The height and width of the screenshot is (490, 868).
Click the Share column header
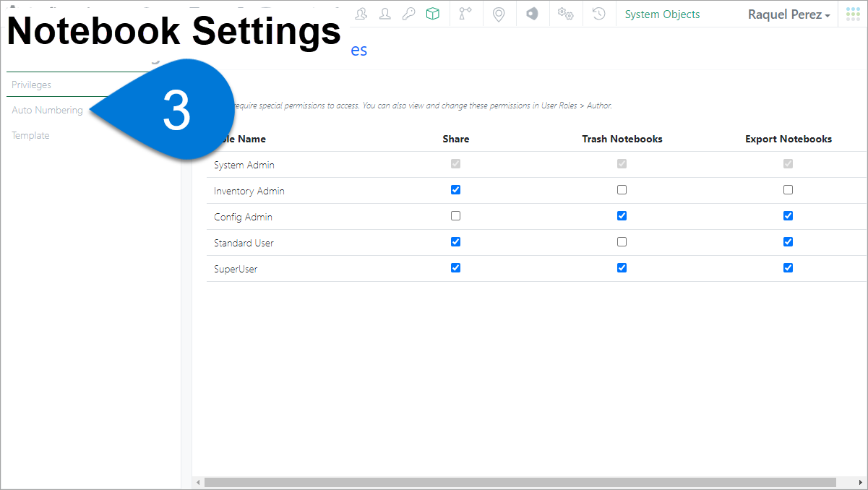click(x=455, y=139)
